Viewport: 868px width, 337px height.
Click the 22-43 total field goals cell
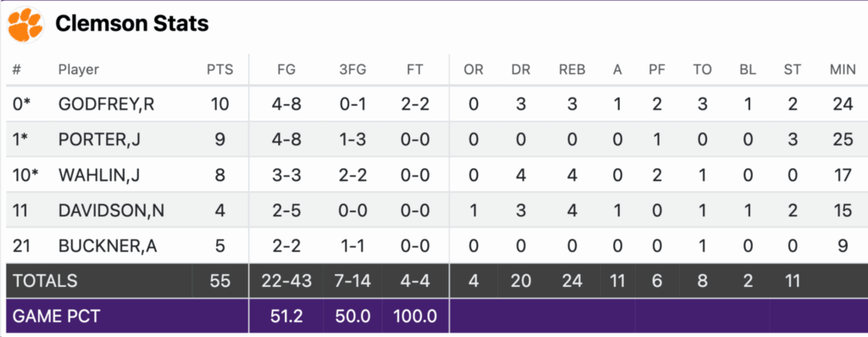[287, 280]
